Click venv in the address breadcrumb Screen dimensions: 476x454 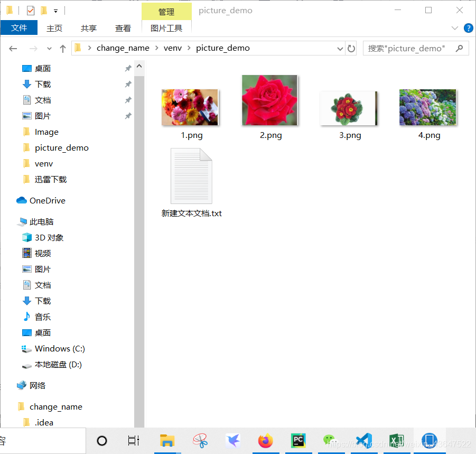pyautogui.click(x=172, y=48)
